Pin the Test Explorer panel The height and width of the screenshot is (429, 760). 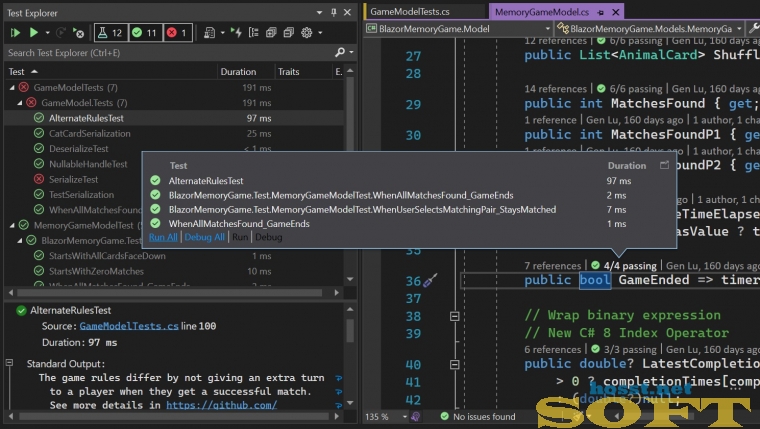click(333, 13)
